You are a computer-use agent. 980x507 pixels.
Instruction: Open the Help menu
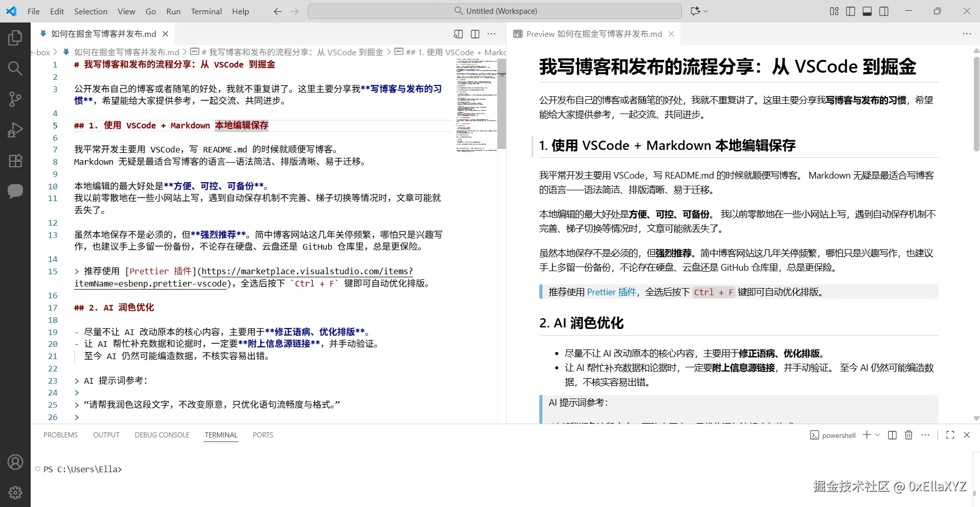point(240,11)
